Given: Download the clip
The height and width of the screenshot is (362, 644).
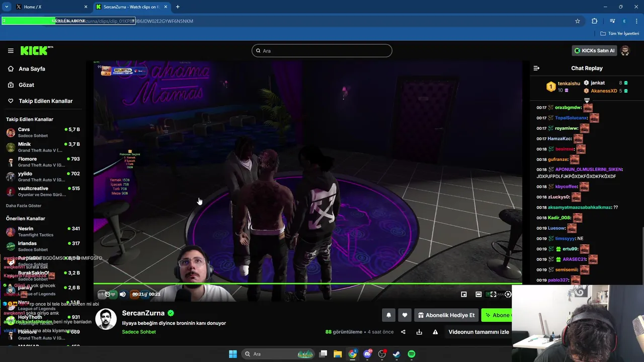Looking at the screenshot, I should [x=419, y=332].
